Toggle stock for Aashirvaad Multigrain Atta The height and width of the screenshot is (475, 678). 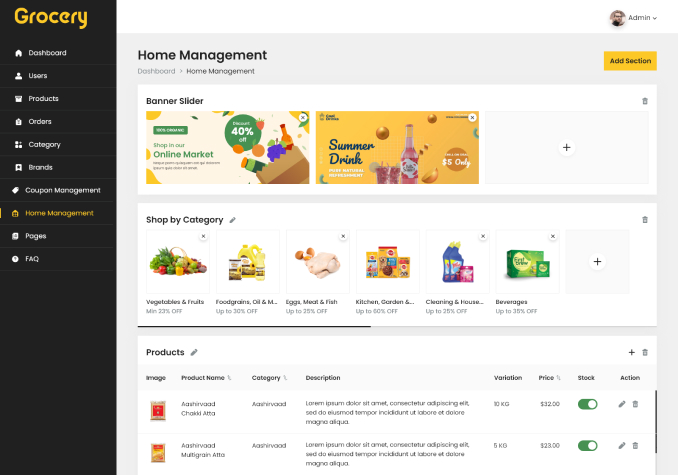588,446
